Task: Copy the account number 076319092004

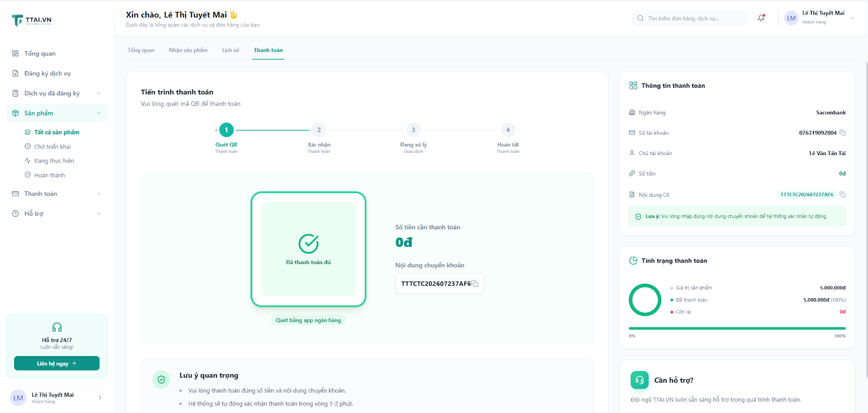Action: click(843, 133)
